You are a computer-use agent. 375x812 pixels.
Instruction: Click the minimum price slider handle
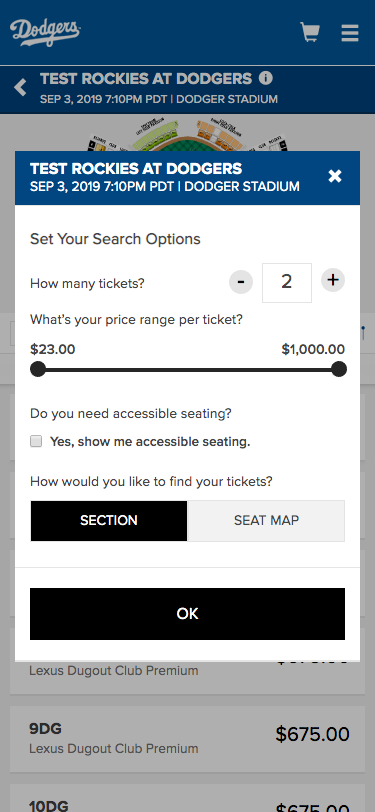[x=38, y=370]
